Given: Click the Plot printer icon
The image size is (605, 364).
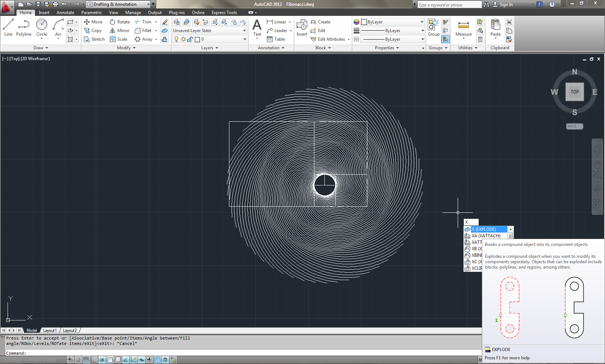Looking at the screenshot, I should pos(55,4).
